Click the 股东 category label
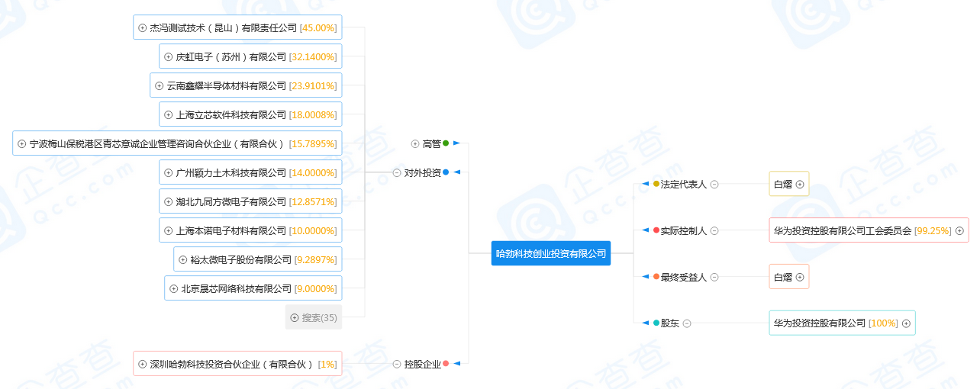The width and height of the screenshot is (980, 389). (x=670, y=323)
